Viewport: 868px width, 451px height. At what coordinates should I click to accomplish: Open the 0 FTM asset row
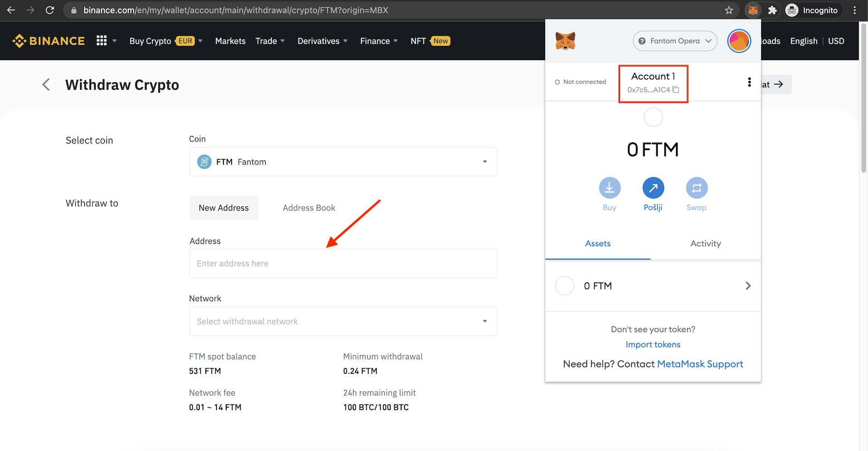point(653,286)
